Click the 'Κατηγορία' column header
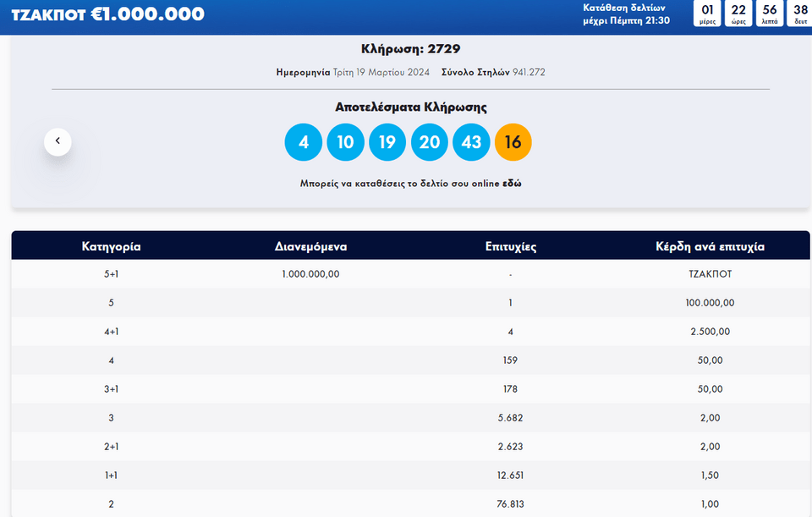The height and width of the screenshot is (517, 812). (112, 246)
